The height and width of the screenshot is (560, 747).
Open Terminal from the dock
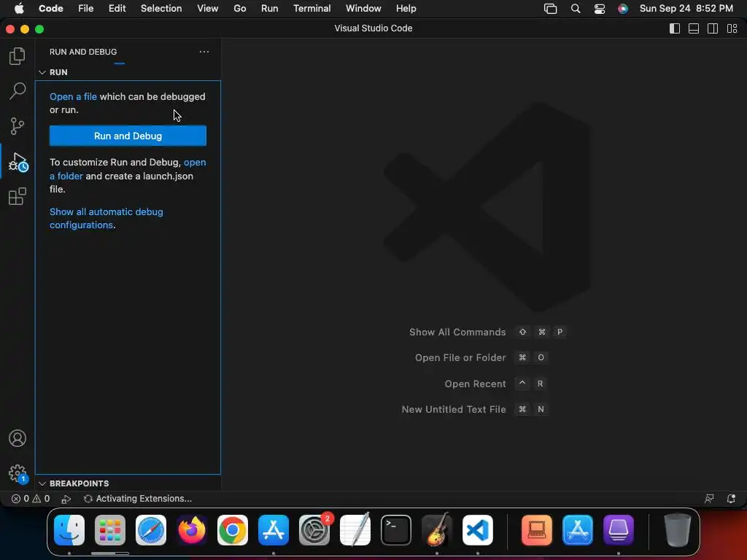[x=396, y=530]
